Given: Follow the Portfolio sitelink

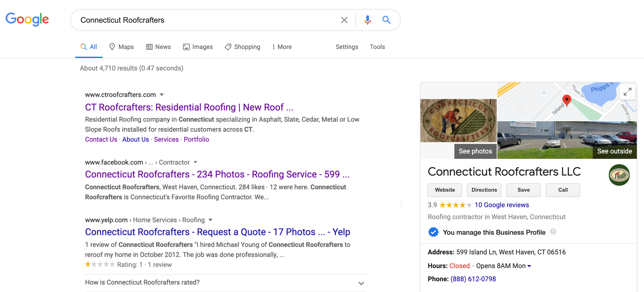Looking at the screenshot, I should [x=196, y=139].
